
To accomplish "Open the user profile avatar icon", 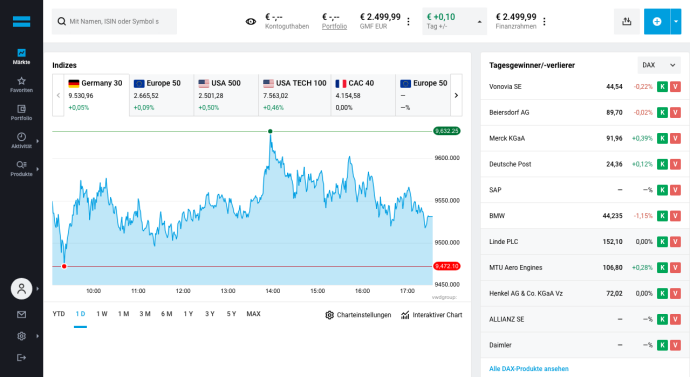I will click(x=21, y=289).
